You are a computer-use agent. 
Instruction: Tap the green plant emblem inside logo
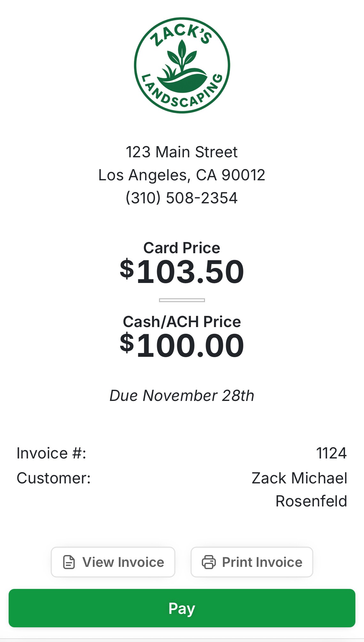[182, 67]
